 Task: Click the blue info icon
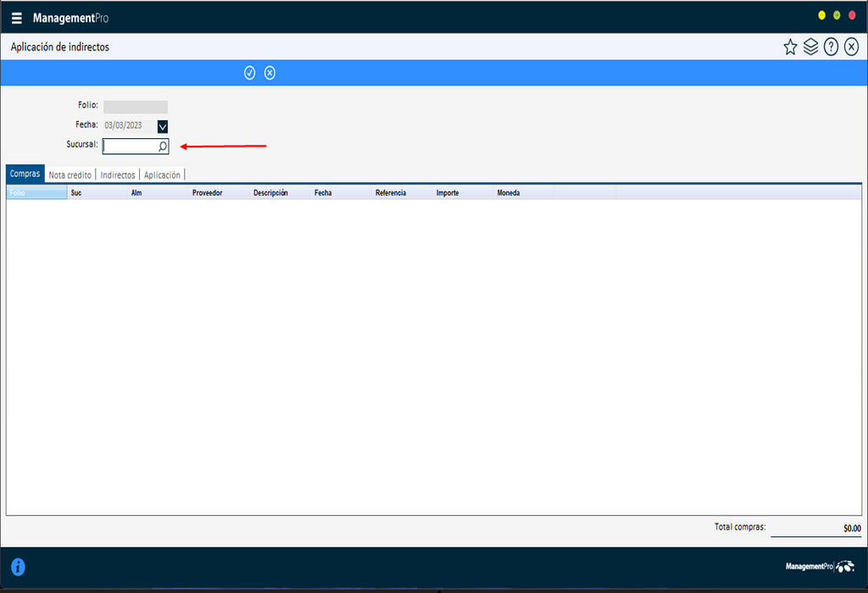tap(17, 568)
